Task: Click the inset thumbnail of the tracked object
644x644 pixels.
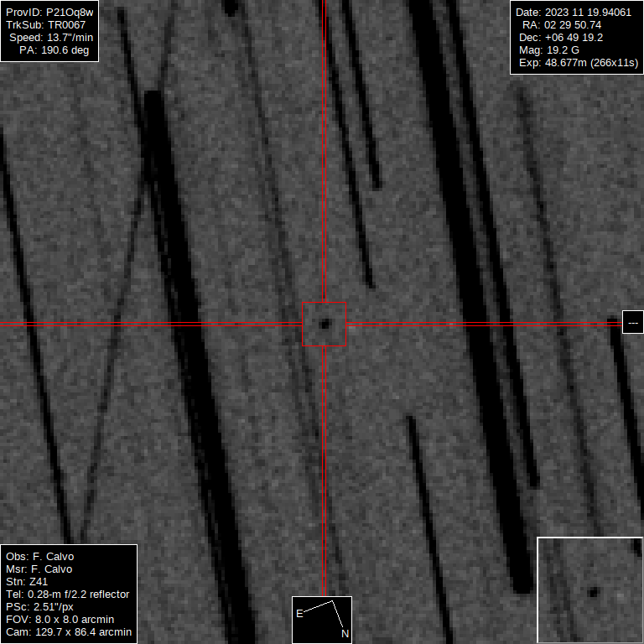Action: pos(590,590)
